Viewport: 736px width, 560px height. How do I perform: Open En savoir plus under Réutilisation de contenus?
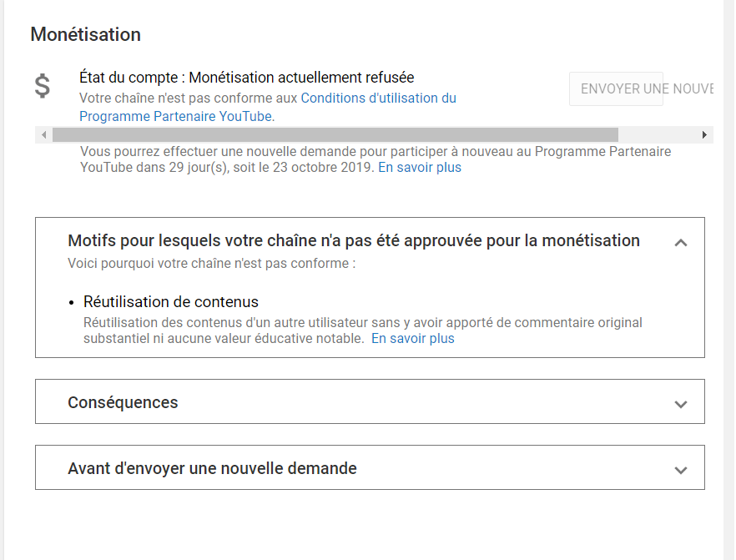point(412,339)
